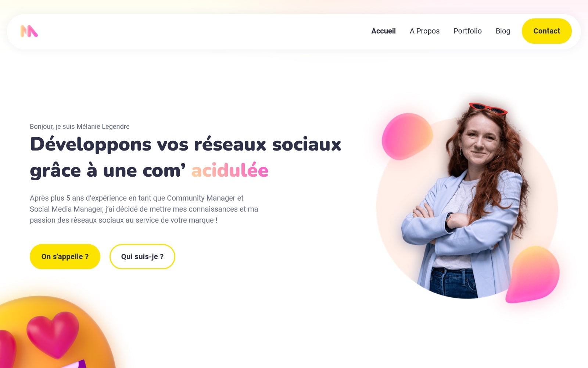Viewport: 588px width, 368px height.
Task: Click the paragraph about Community Manager experience
Action: 144,209
